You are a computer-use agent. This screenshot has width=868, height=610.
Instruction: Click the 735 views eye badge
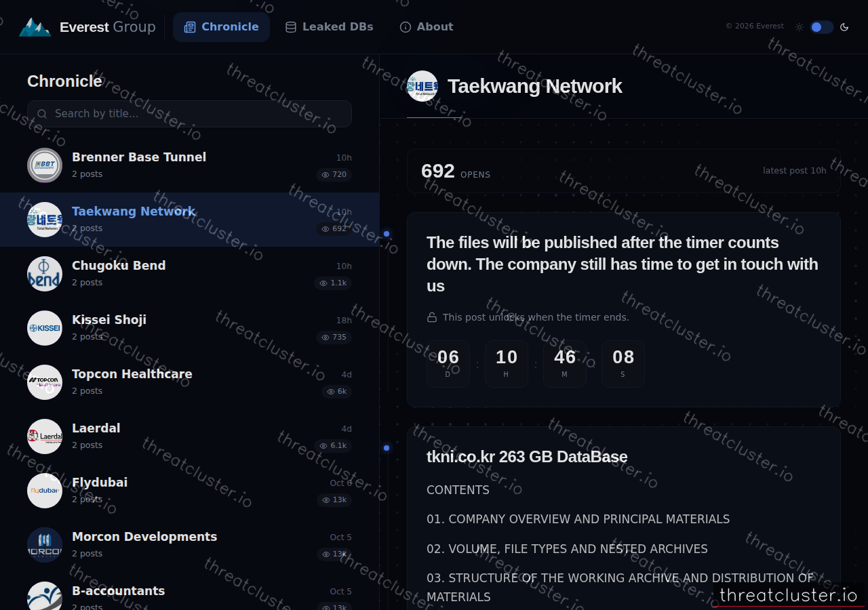click(x=334, y=338)
